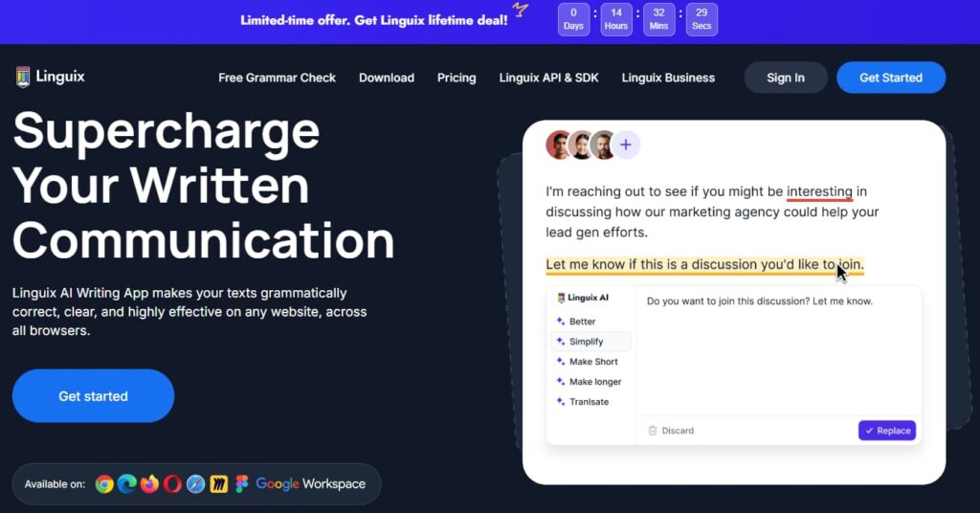Click the Secs countdown box
980x513 pixels.
coord(702,19)
